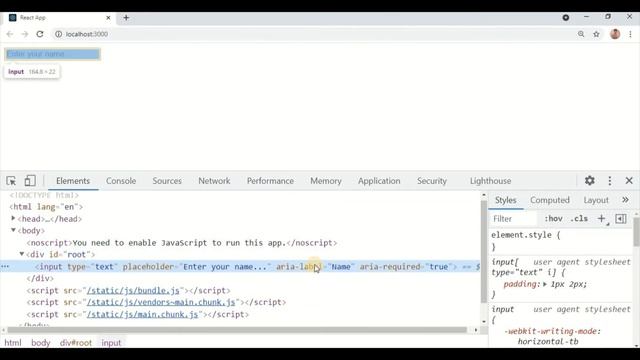Click the zoom magnifier icon in address bar
Screen dimensions: 640x360
[581, 34]
